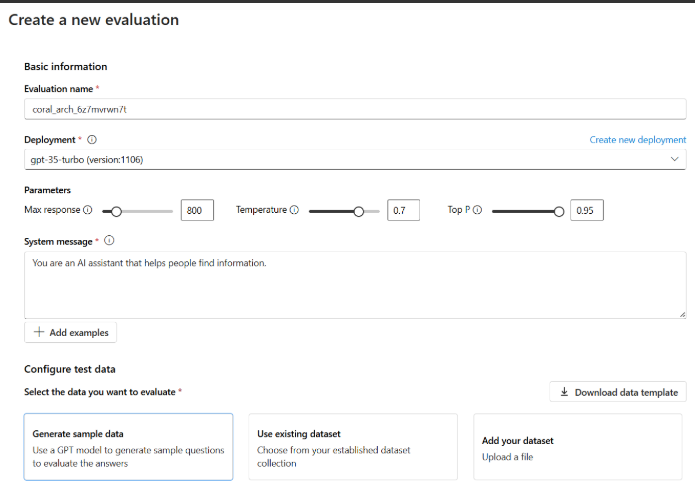Click the Top P slider handle
This screenshot has height=486, width=695.
click(559, 212)
